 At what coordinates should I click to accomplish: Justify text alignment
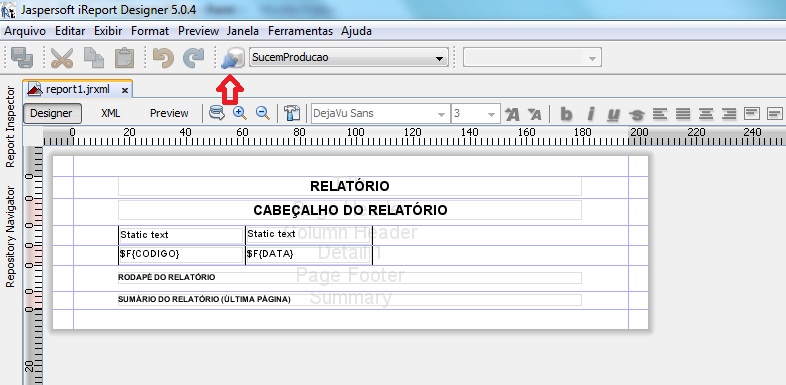tap(683, 114)
